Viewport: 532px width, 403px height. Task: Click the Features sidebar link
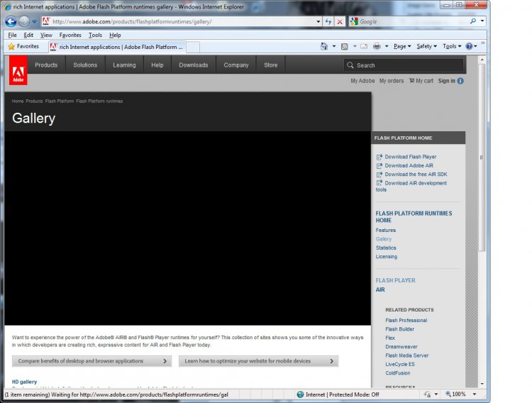[385, 230]
